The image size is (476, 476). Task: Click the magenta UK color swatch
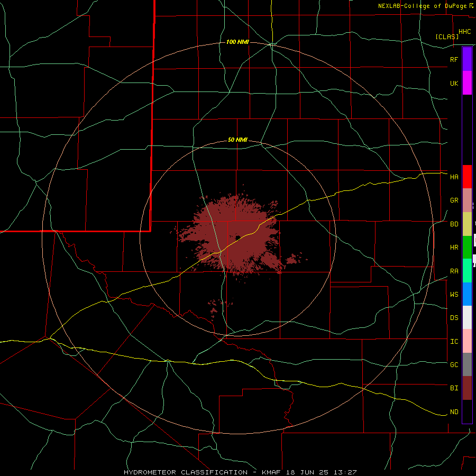pyautogui.click(x=467, y=83)
